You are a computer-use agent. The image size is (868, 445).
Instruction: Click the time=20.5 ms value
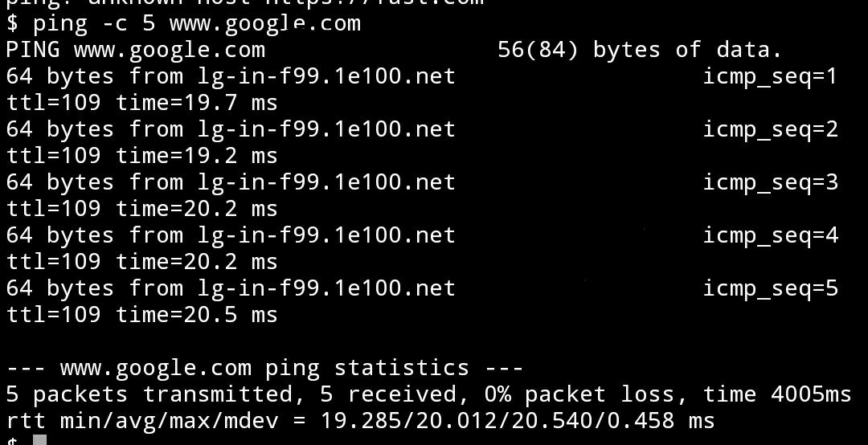(196, 315)
